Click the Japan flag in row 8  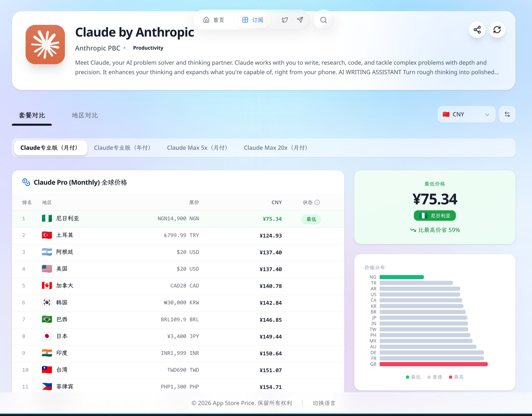pyautogui.click(x=47, y=336)
